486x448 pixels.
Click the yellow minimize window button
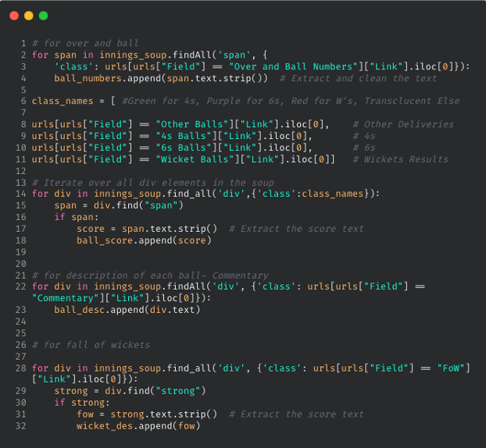point(29,16)
